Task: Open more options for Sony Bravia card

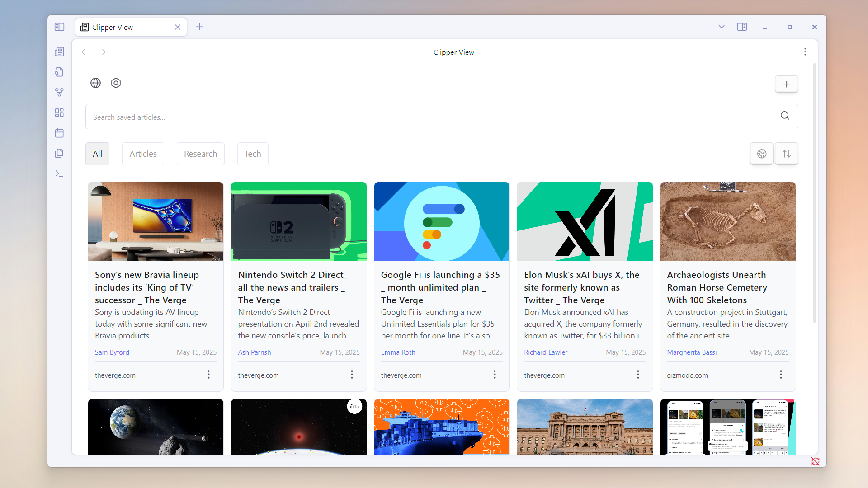Action: pyautogui.click(x=208, y=375)
